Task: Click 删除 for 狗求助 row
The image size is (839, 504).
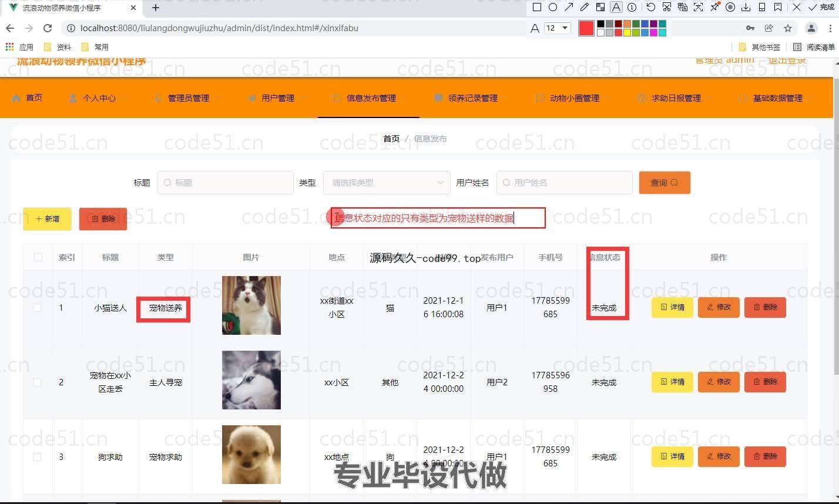Action: coord(765,456)
